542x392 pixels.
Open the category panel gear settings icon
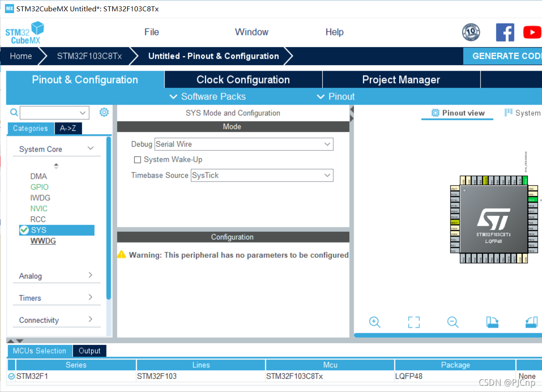(x=104, y=112)
